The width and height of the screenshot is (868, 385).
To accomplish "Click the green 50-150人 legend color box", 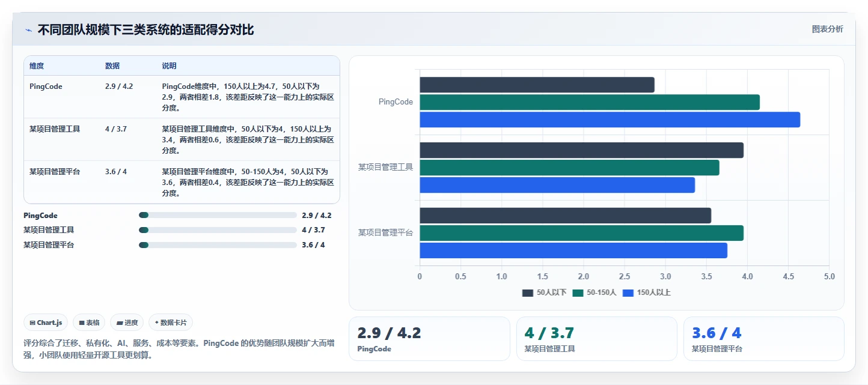I will click(x=578, y=293).
